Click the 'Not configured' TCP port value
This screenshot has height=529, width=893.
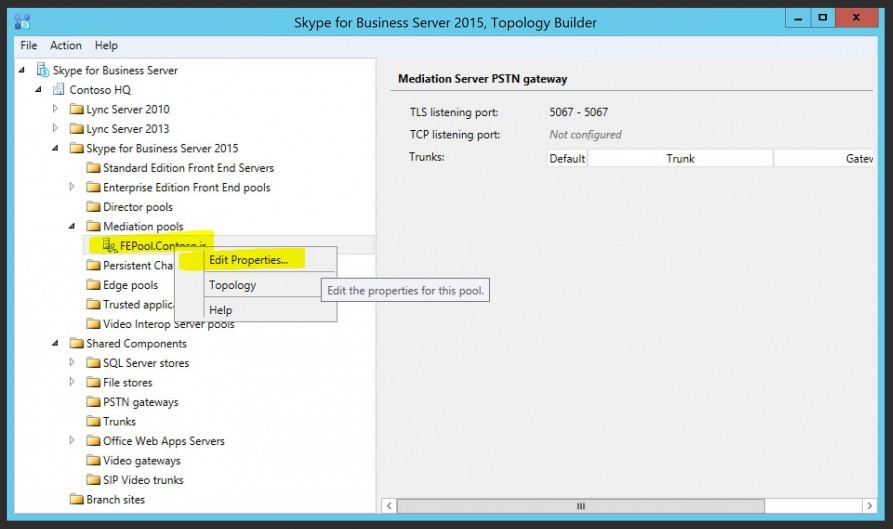pos(585,134)
